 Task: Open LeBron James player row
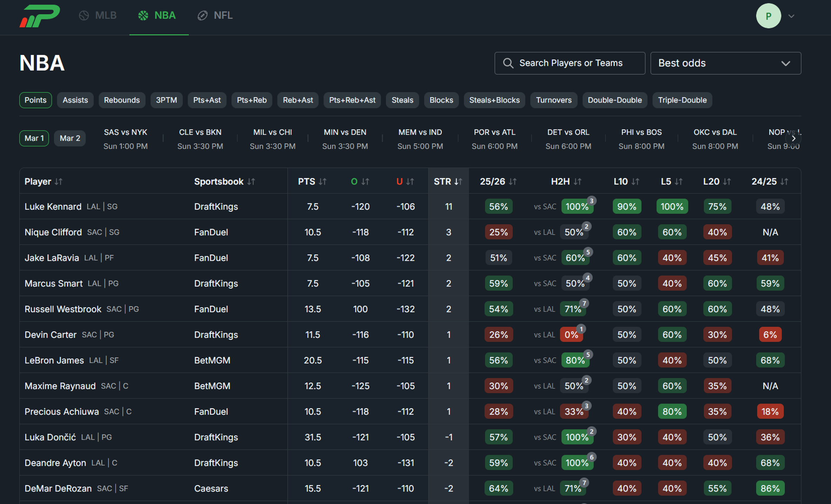point(410,360)
